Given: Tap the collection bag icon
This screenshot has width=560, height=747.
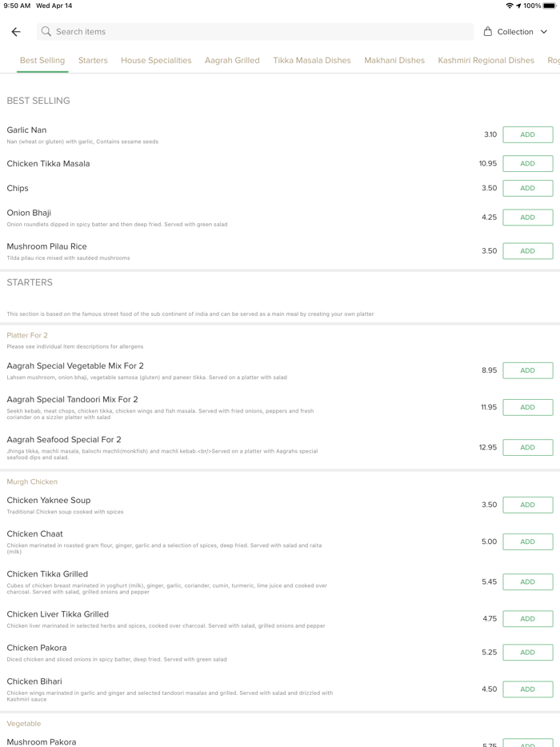Looking at the screenshot, I should pos(488,32).
